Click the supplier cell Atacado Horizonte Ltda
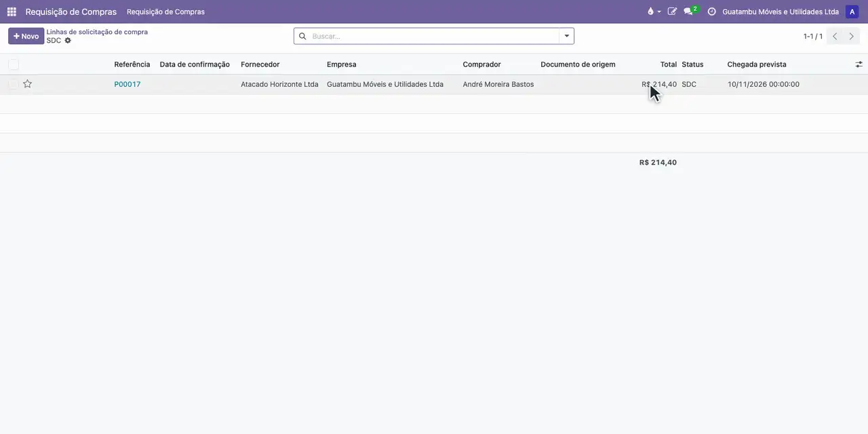Image resolution: width=868 pixels, height=434 pixels. [x=279, y=84]
